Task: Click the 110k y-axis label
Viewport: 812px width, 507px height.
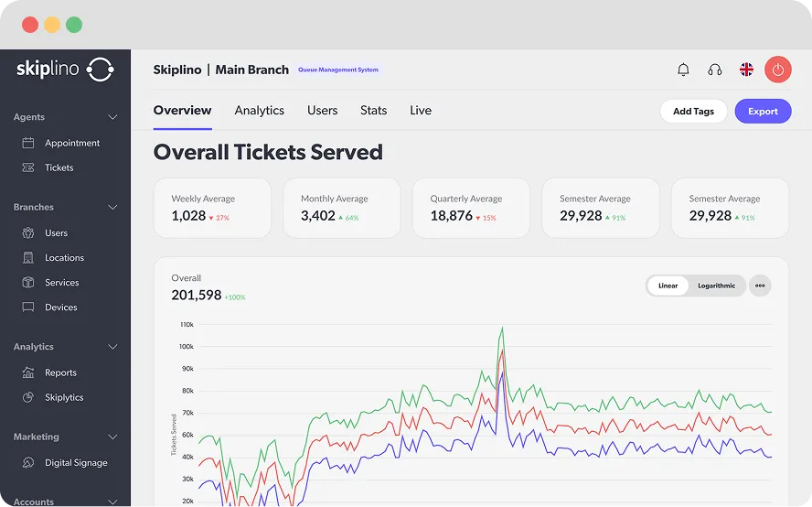Action: (187, 325)
